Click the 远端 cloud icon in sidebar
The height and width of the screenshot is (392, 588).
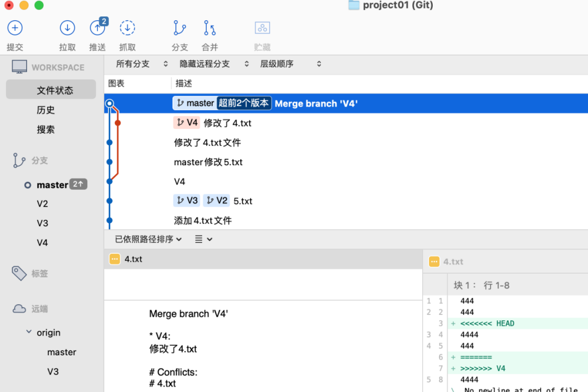click(x=19, y=309)
